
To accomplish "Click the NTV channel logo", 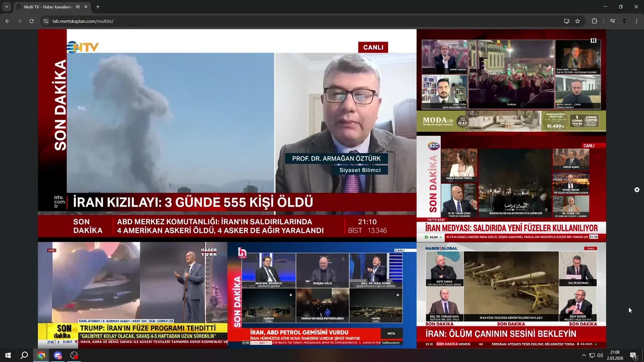I will click(x=83, y=47).
